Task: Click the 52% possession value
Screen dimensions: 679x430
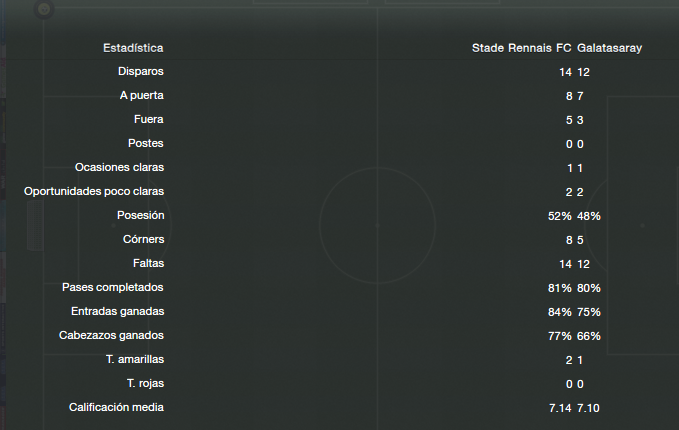Action: 559,216
